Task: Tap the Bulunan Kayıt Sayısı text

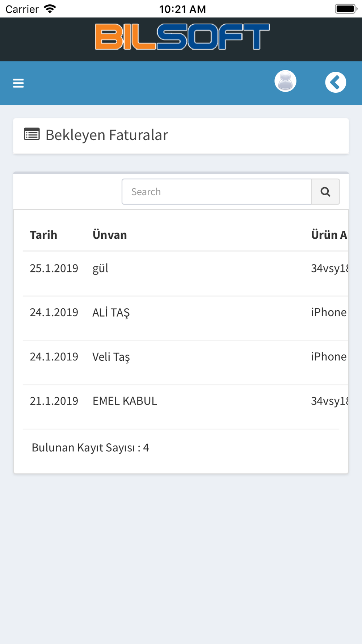Action: tap(90, 448)
